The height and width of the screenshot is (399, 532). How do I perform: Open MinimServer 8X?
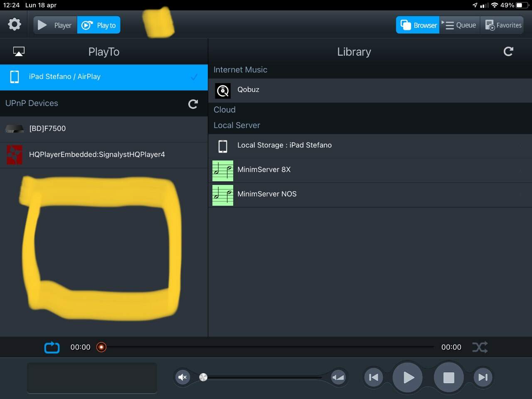(370, 170)
